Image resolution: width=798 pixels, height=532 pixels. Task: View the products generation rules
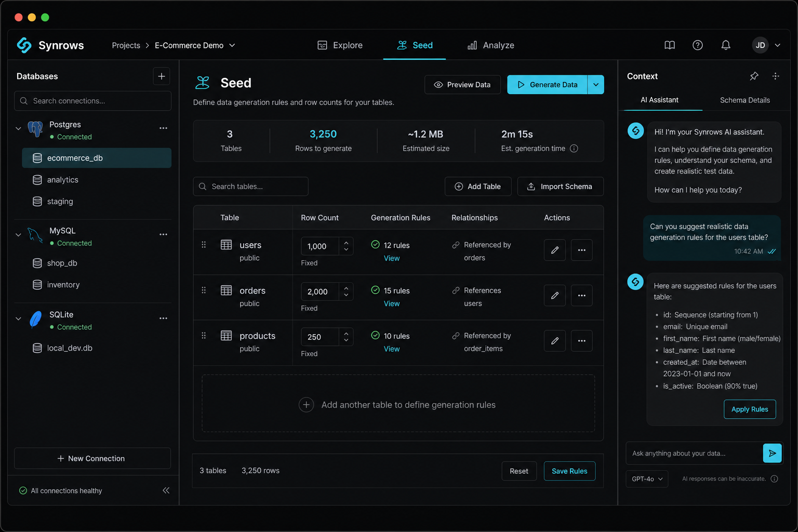click(392, 349)
